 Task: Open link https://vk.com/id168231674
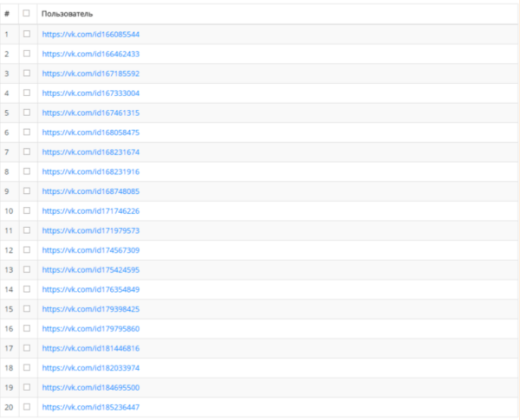coord(90,152)
